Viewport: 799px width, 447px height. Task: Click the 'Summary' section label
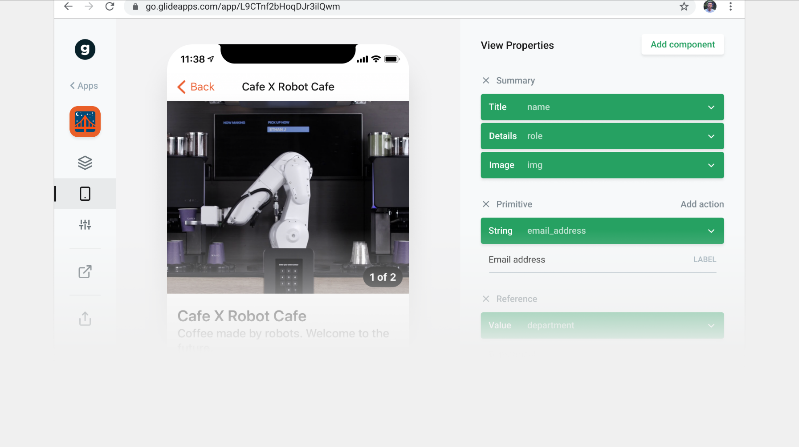coord(515,81)
